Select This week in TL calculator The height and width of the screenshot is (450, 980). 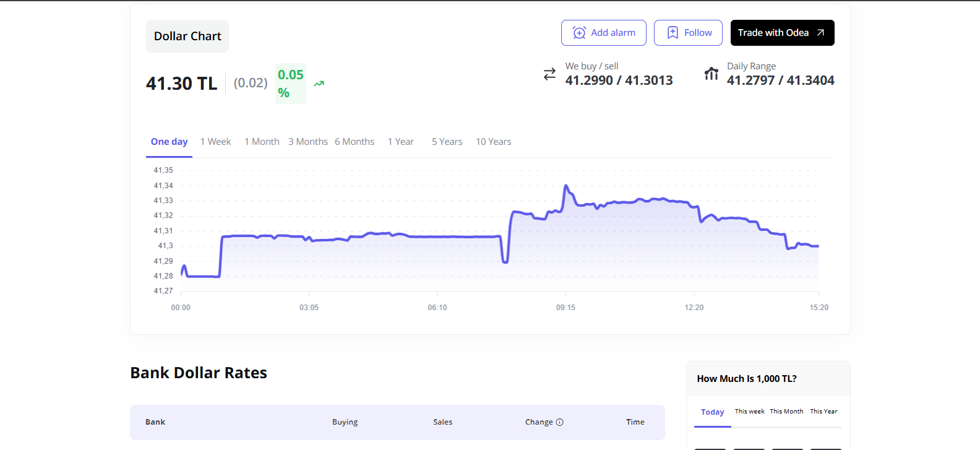click(x=749, y=412)
